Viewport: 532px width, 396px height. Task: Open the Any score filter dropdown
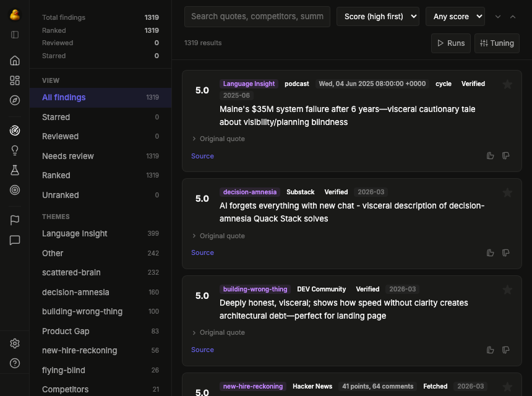click(x=455, y=16)
